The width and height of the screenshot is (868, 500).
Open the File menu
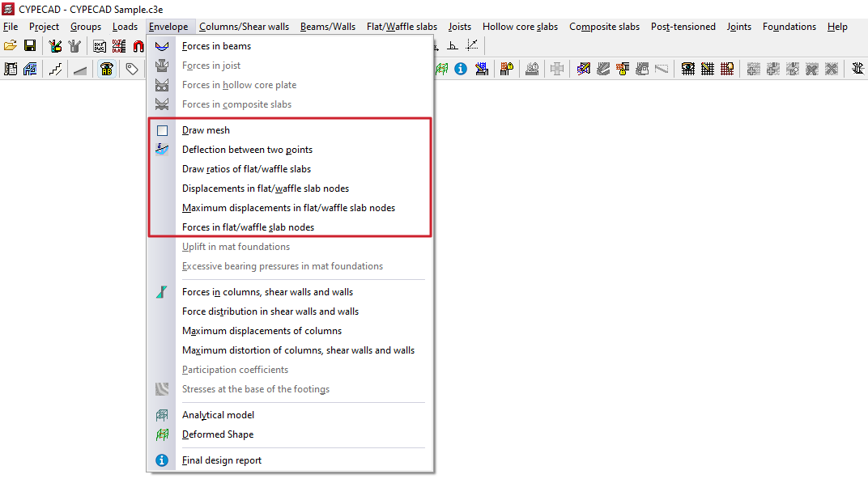(11, 27)
